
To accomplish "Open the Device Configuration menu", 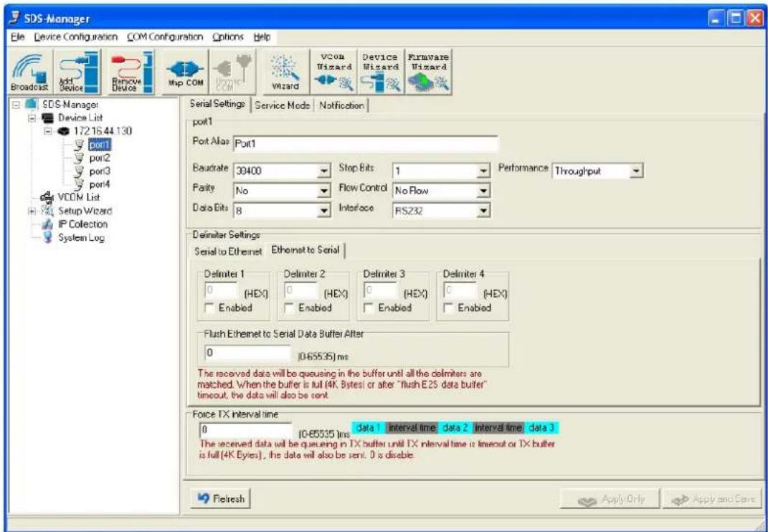I will pyautogui.click(x=76, y=37).
